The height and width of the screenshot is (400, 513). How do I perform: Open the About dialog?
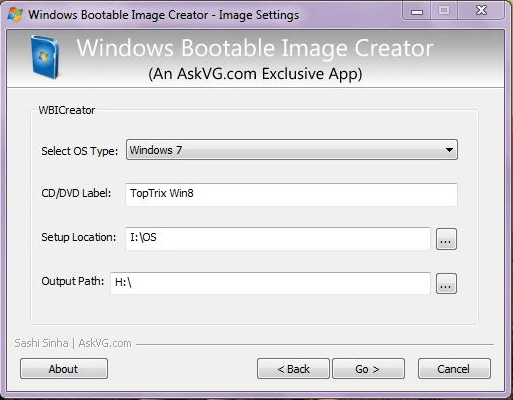coord(64,369)
